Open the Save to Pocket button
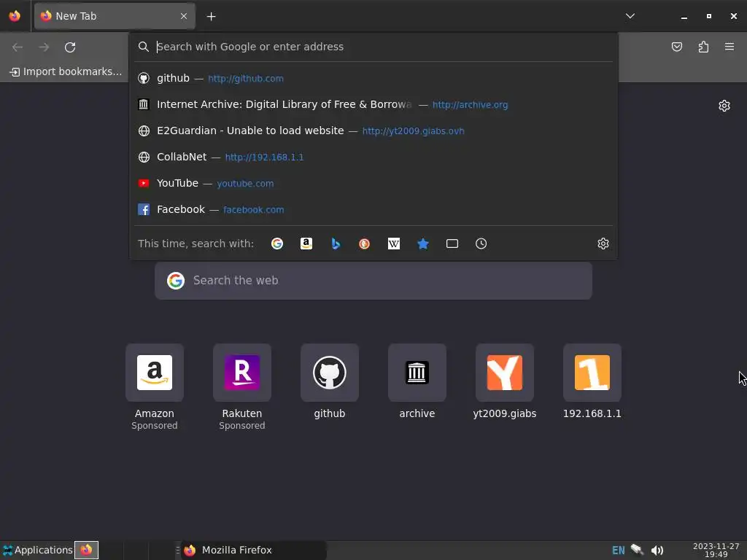The width and height of the screenshot is (747, 560). tap(676, 47)
